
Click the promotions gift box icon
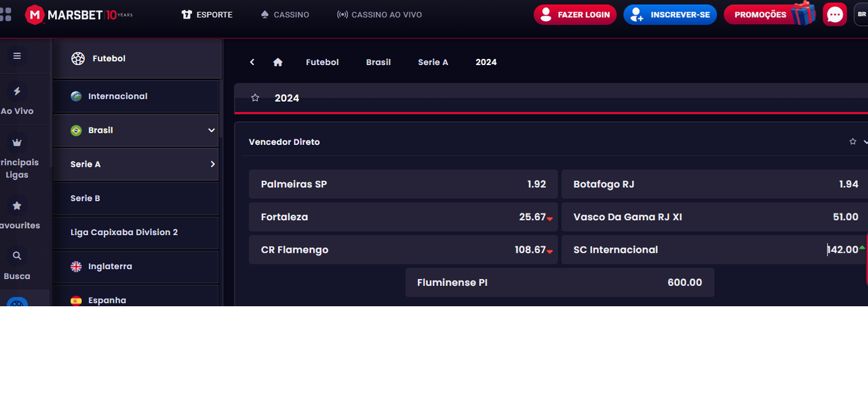pos(804,13)
